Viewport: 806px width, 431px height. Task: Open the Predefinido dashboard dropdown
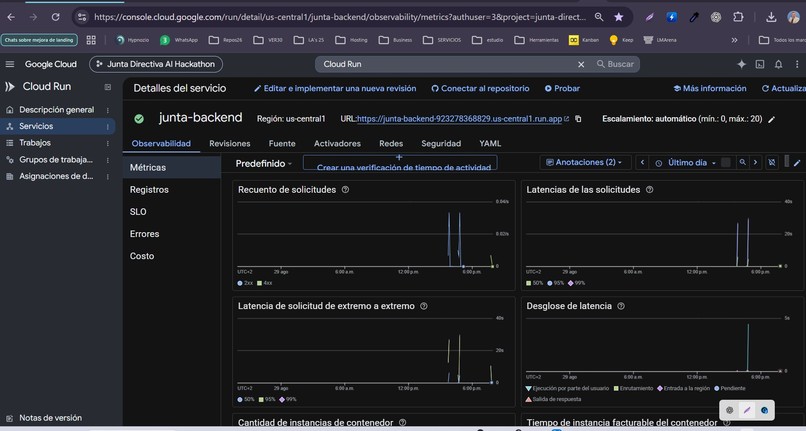(x=264, y=164)
